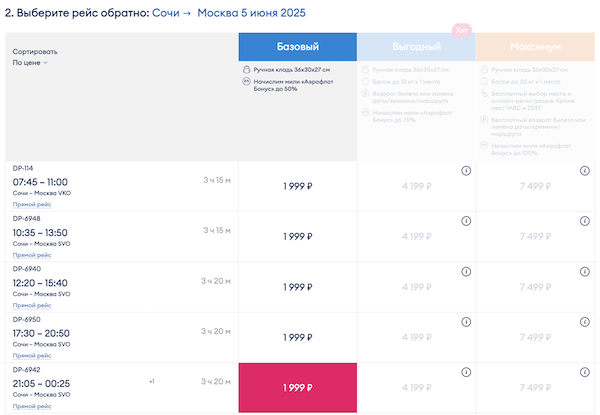Click highlighted pink 1 999 ₽ cell for DP-6942

(297, 388)
